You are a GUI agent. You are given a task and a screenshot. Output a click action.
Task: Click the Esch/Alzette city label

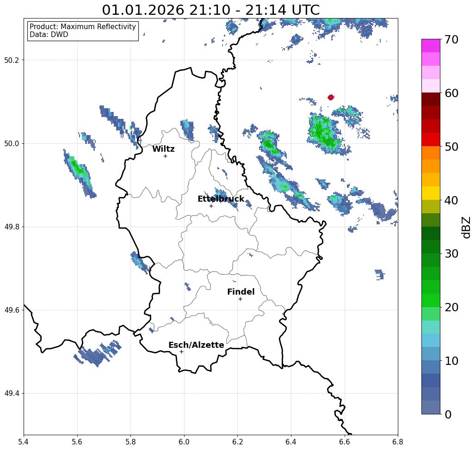click(196, 345)
